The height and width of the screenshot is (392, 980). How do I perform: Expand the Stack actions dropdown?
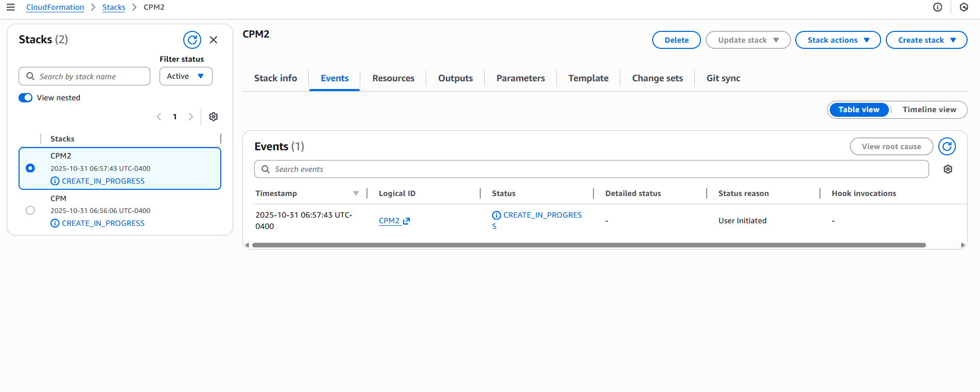click(x=837, y=40)
